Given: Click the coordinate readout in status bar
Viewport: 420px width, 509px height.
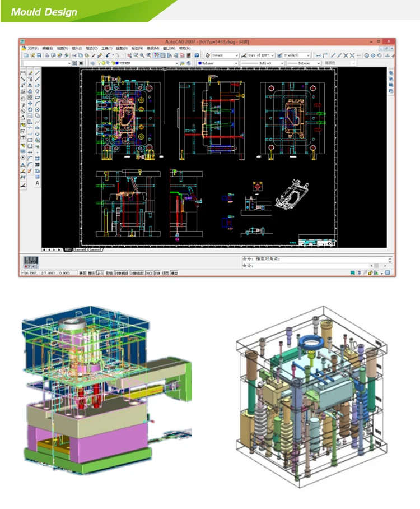Looking at the screenshot, I should pyautogui.click(x=49, y=273).
